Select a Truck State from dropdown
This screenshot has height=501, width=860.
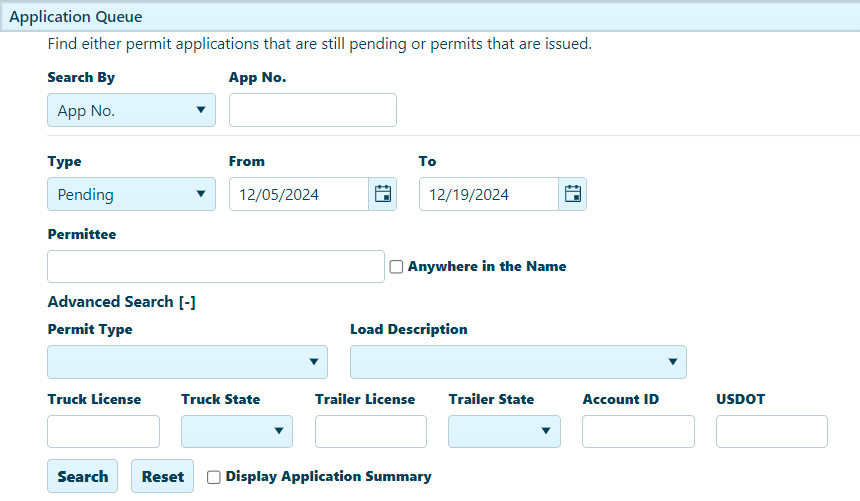click(237, 431)
